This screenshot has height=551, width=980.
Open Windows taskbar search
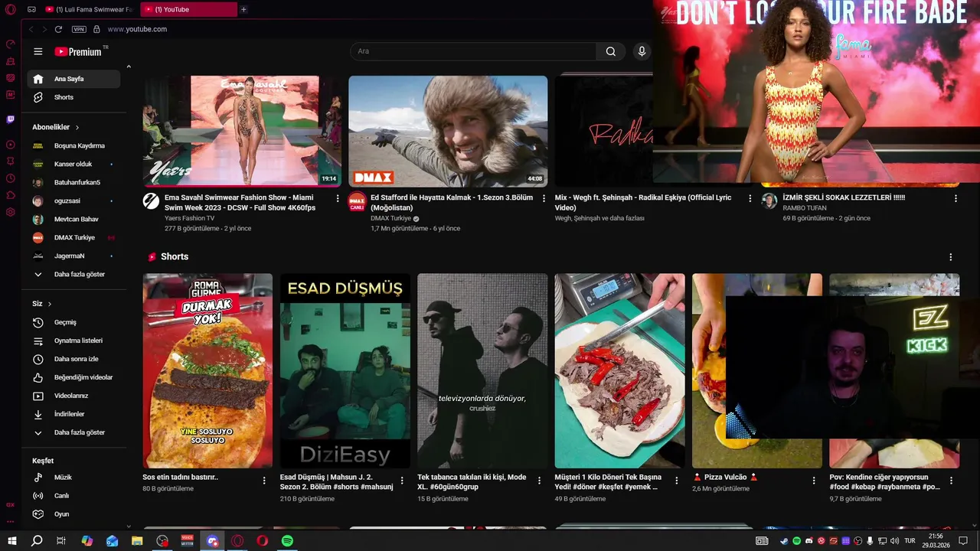coord(36,541)
